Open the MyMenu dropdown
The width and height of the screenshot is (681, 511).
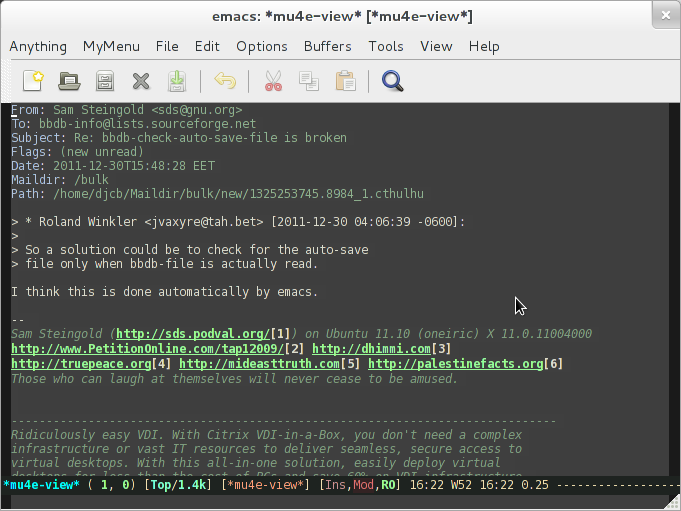111,46
